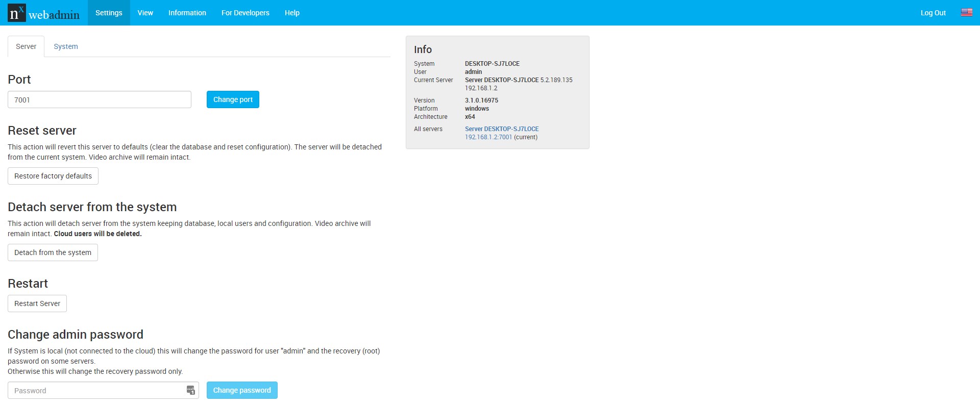Click the Restart Server button
The image size is (980, 406).
37,303
